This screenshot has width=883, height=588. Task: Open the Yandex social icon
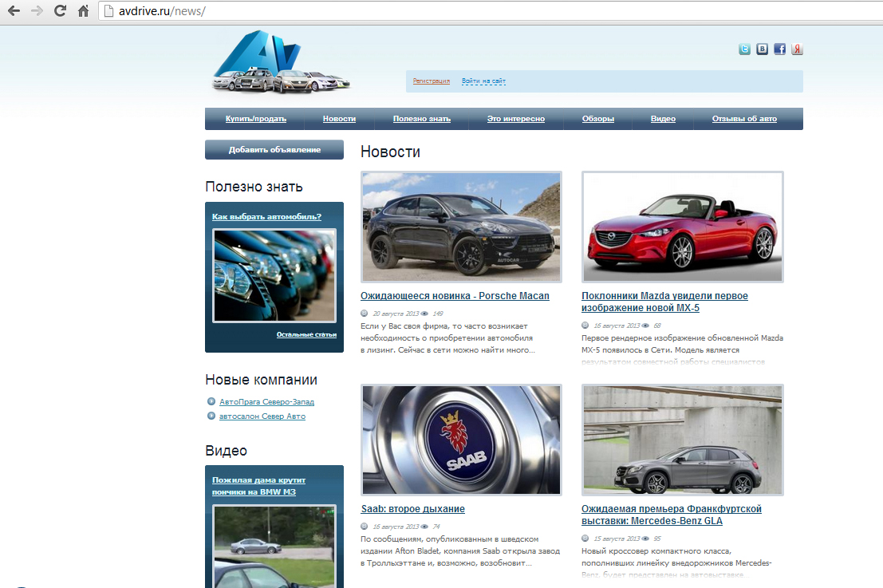[797, 49]
